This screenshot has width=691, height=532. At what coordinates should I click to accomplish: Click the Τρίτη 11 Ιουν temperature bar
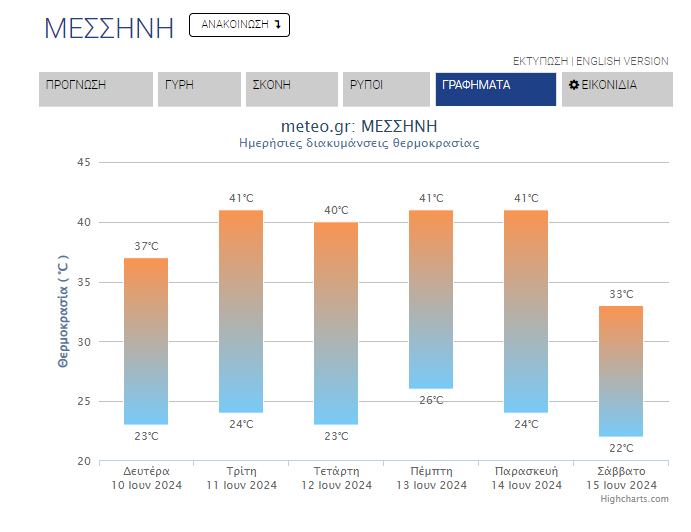pyautogui.click(x=241, y=311)
